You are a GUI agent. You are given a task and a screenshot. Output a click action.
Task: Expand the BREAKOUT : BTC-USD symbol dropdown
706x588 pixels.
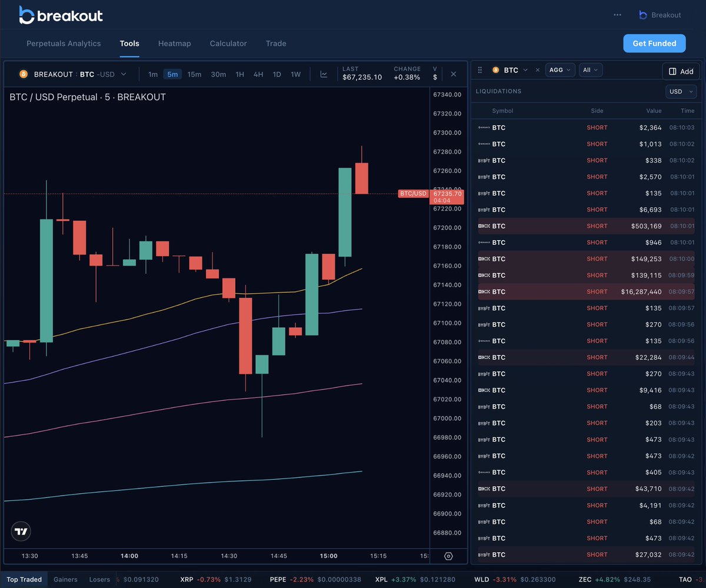(74, 74)
